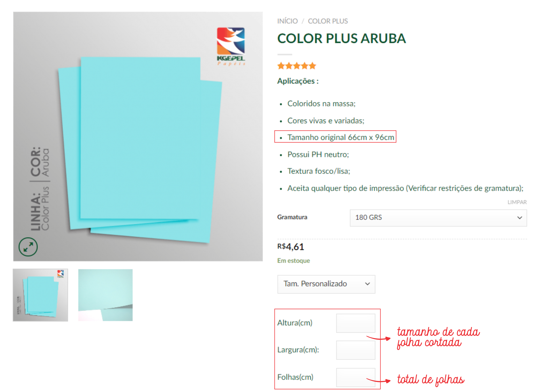
Task: Expand the product image zoom icon
Action: click(x=28, y=247)
